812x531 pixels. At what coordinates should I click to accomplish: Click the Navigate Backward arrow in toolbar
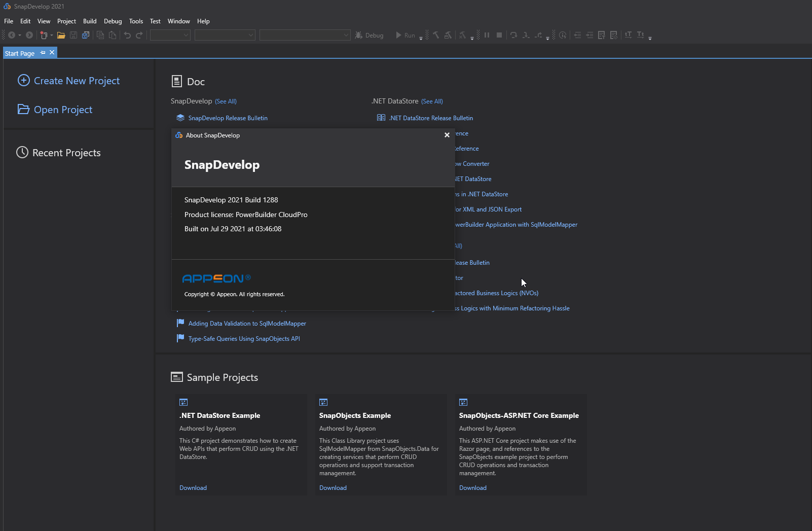pos(12,35)
